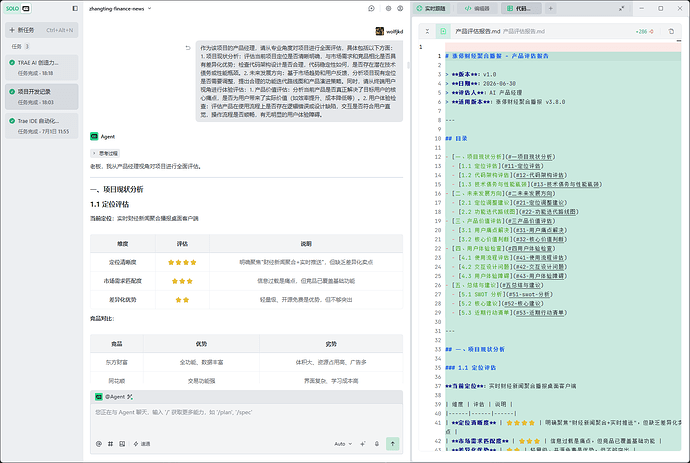The height and width of the screenshot is (463, 690).
Task: Switch to the 实时跟随 tab
Action: pos(431,8)
